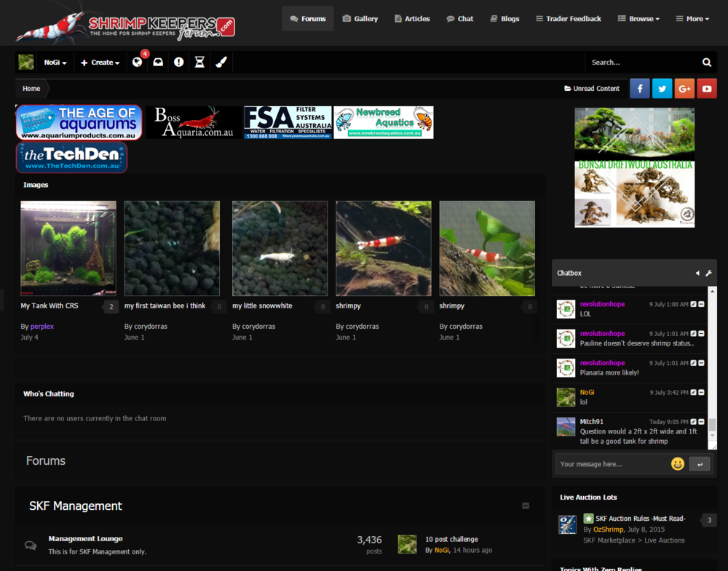Click the hourglass approval queue icon
728x571 pixels.
[x=199, y=62]
